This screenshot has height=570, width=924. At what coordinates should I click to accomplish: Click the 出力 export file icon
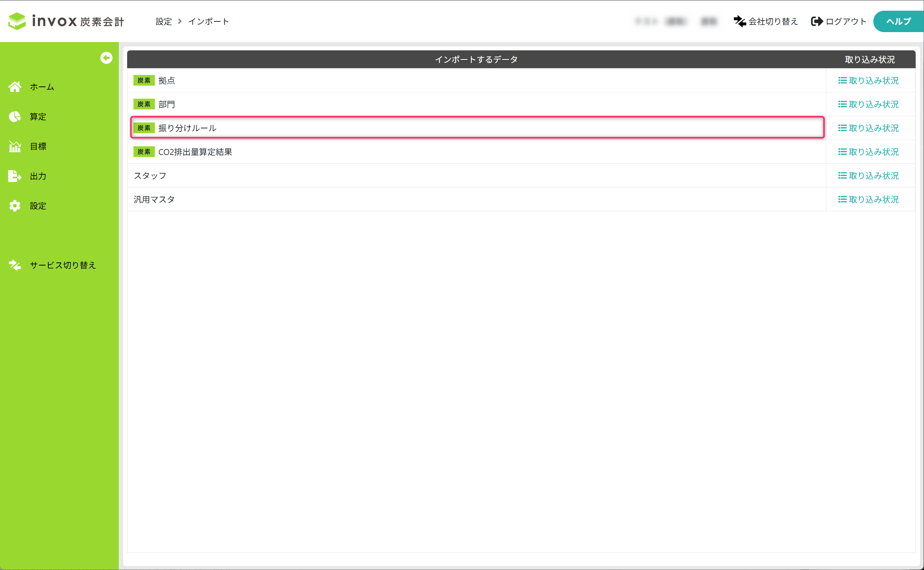click(x=15, y=176)
